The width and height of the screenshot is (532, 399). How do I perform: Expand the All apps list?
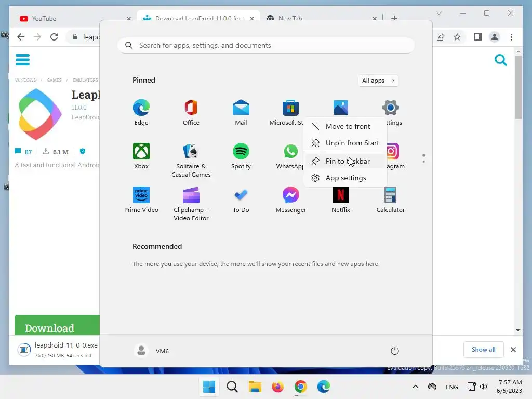point(378,81)
